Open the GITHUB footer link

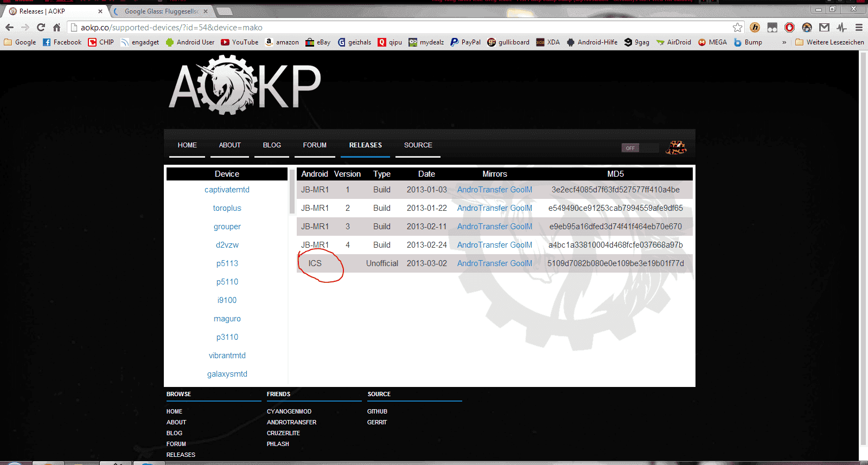coord(377,411)
